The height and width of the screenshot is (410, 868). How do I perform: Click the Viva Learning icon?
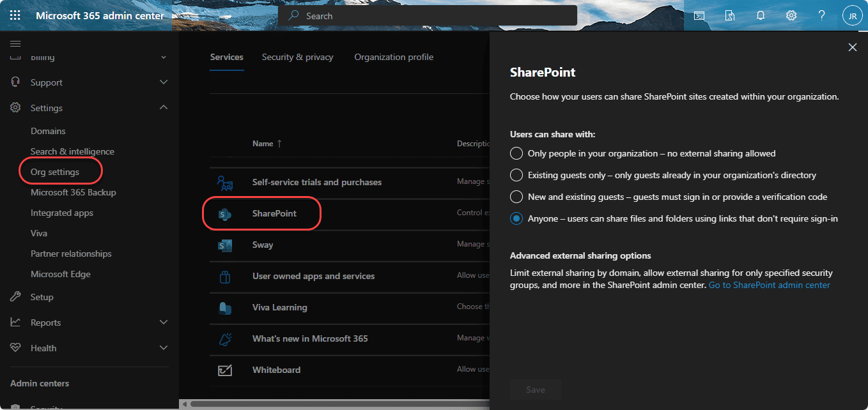point(225,308)
